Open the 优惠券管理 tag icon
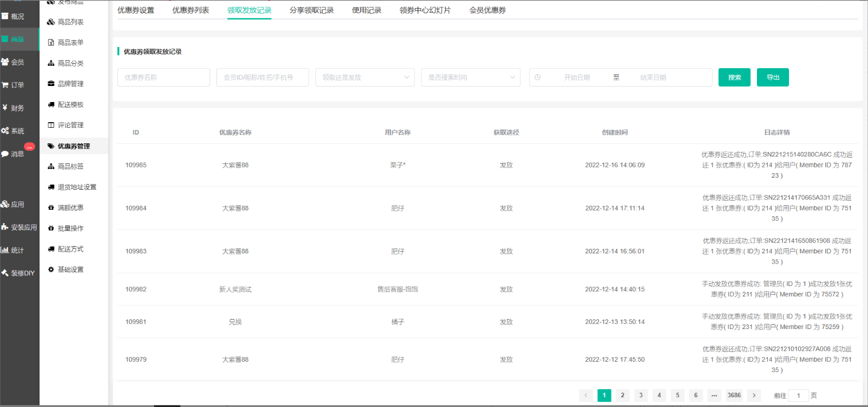 pos(51,146)
